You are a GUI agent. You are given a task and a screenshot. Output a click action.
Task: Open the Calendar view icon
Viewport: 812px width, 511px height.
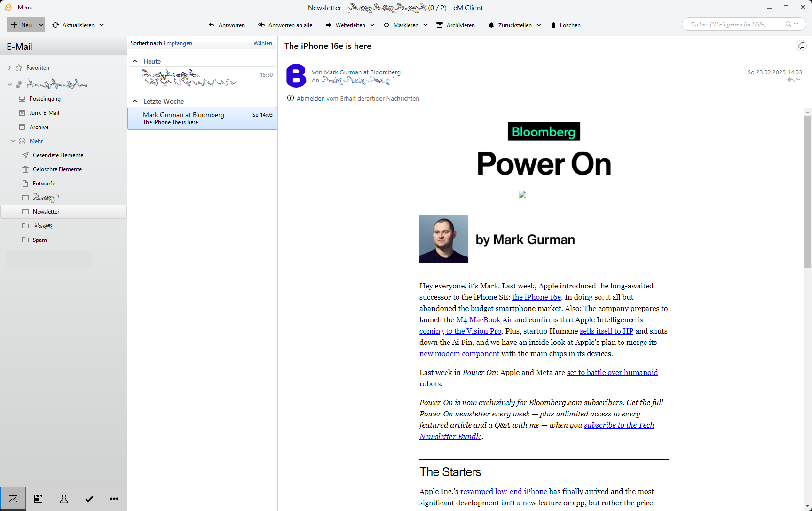pos(39,499)
